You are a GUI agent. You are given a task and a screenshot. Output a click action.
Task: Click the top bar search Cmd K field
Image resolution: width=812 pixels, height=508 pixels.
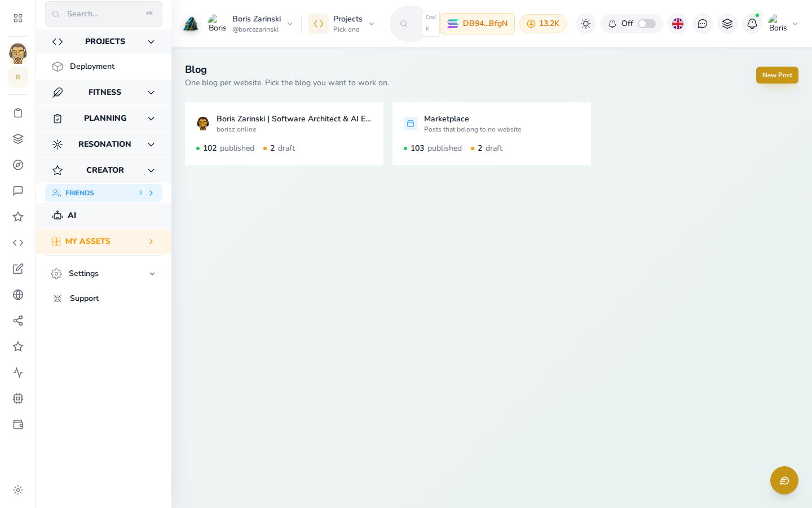tap(414, 24)
